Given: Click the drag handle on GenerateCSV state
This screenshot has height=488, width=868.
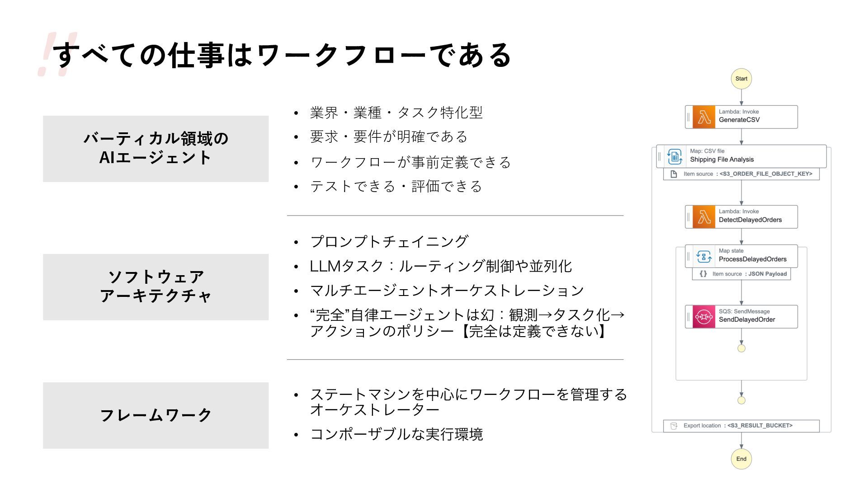Looking at the screenshot, I should pos(689,117).
